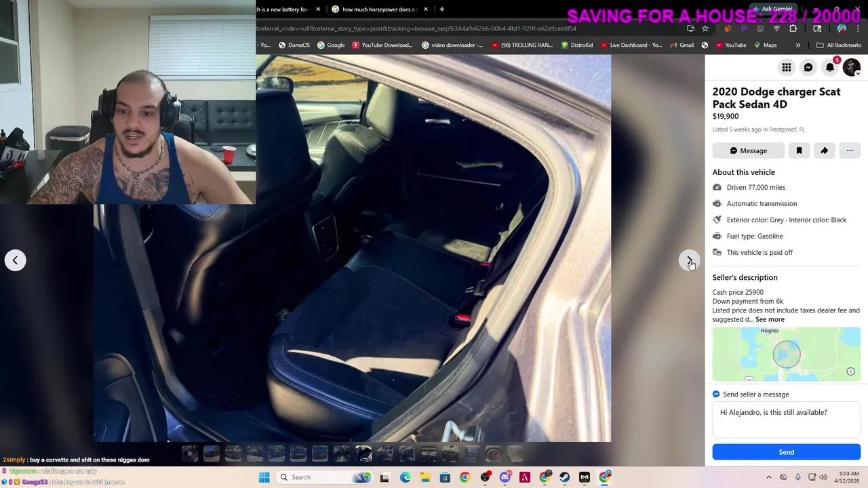Screen dimensions: 868x488
Task: Open the volume tray icon
Action: tap(823, 477)
